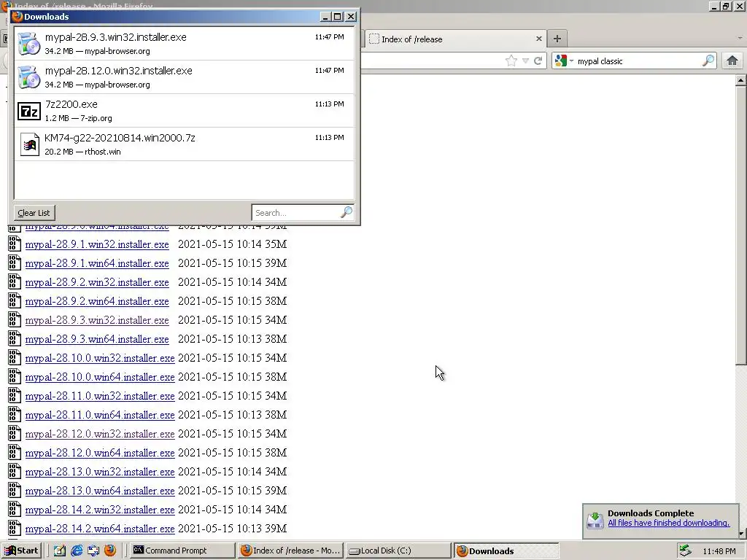Open the 'All files have finished downloading' link
This screenshot has width=747, height=560.
tap(668, 523)
